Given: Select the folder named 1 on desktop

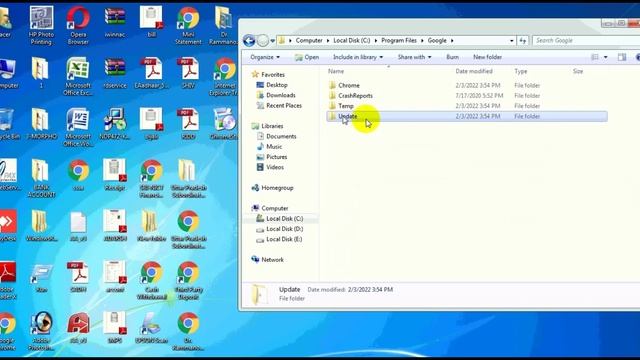Looking at the screenshot, I should (41, 73).
